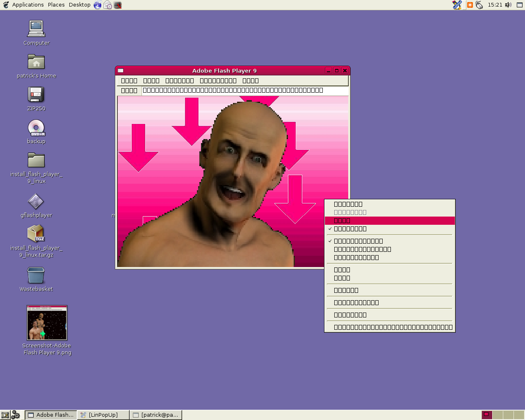This screenshot has width=525, height=420.
Task: Select the install_flash_player_9_linux folder icon
Action: (x=36, y=160)
